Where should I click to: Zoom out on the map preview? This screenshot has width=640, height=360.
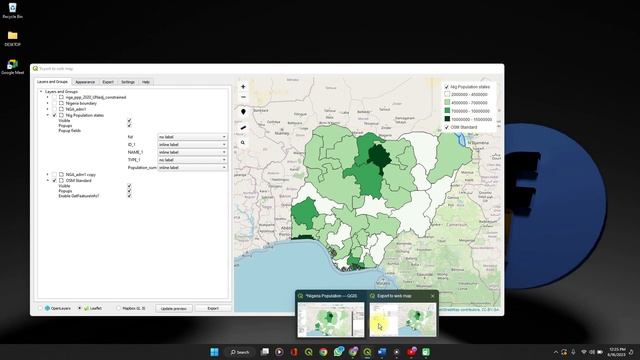243,97
